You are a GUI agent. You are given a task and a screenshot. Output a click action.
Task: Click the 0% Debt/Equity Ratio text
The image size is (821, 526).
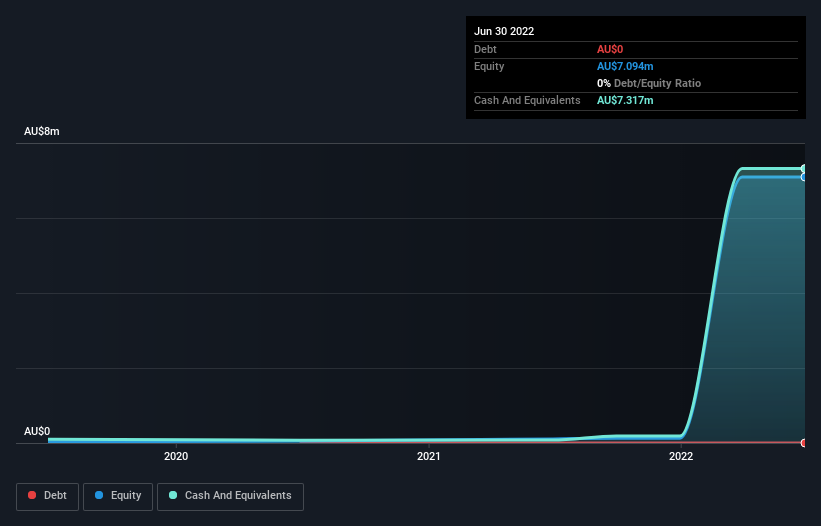tap(649, 83)
